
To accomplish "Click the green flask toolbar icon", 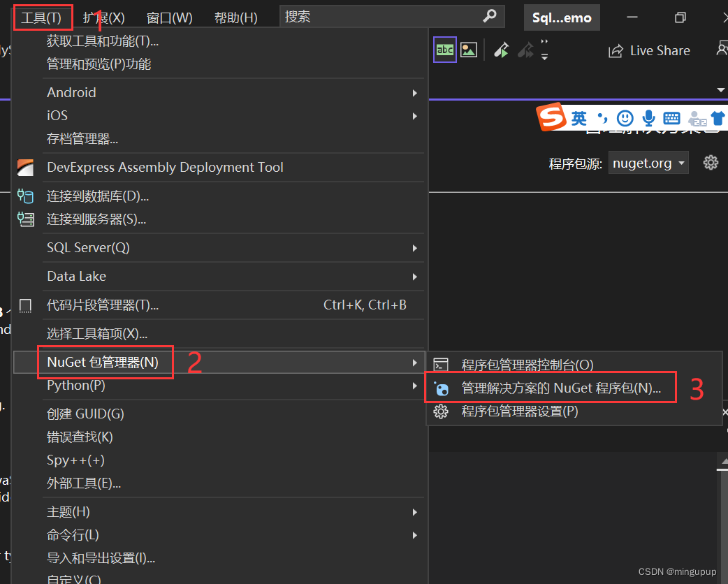I will click(500, 50).
